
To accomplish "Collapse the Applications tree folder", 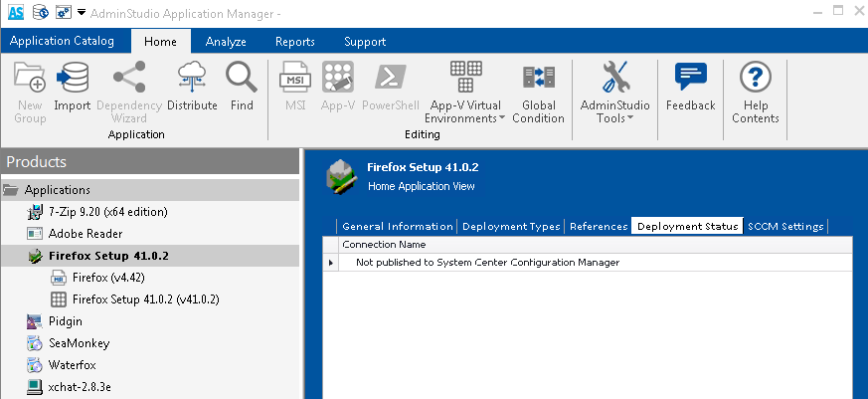I will coord(11,190).
